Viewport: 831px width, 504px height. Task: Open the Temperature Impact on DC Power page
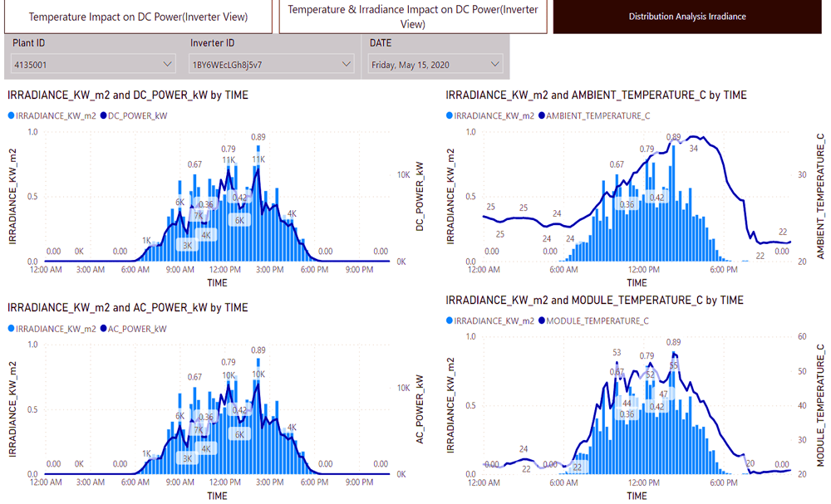138,17
